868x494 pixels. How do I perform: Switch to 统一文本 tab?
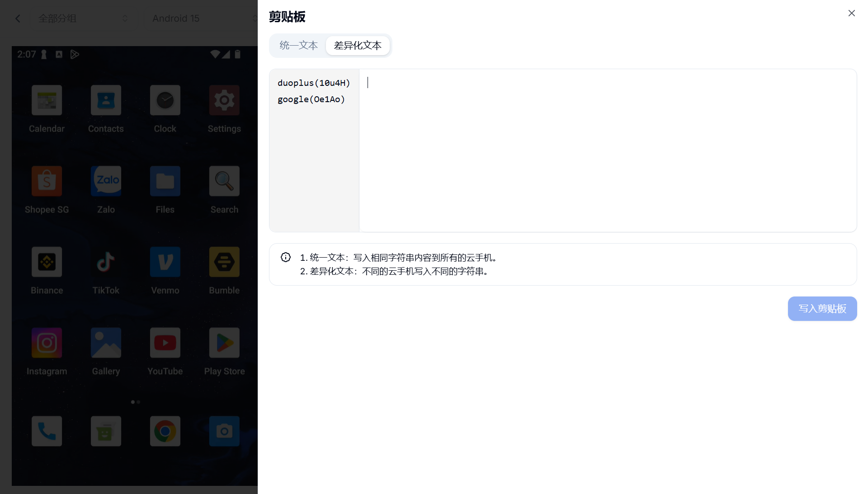tap(298, 45)
